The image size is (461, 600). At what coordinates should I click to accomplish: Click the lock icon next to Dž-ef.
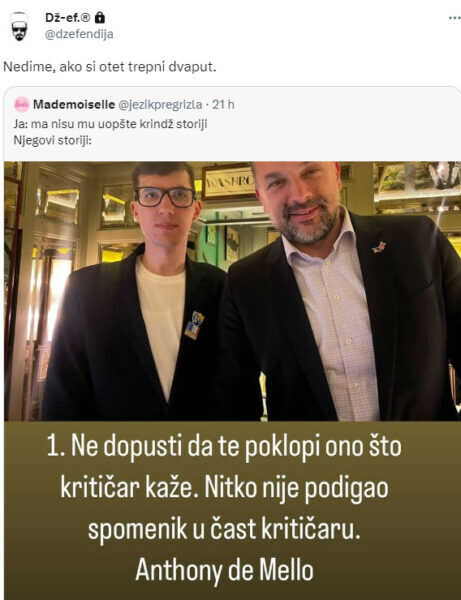tap(99, 18)
